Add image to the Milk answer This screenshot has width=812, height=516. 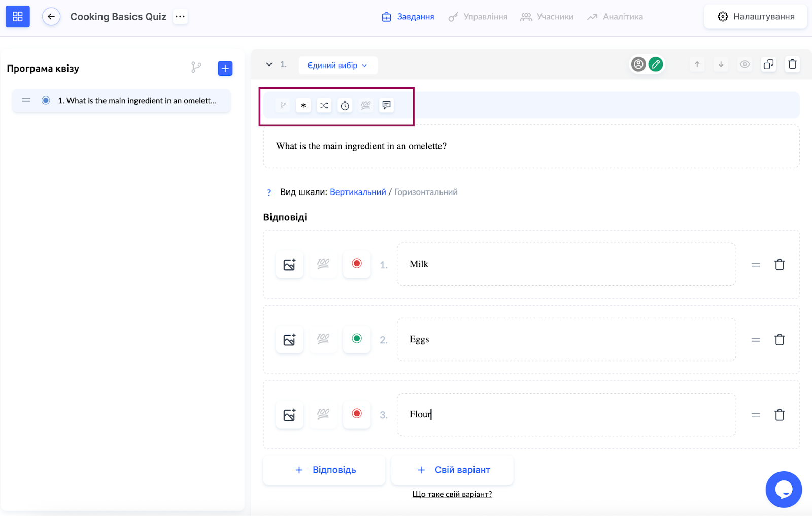pyautogui.click(x=289, y=265)
